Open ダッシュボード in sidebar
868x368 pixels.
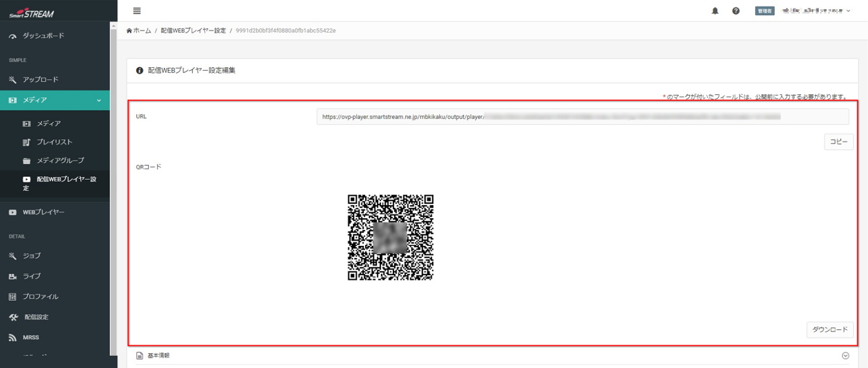pos(43,36)
